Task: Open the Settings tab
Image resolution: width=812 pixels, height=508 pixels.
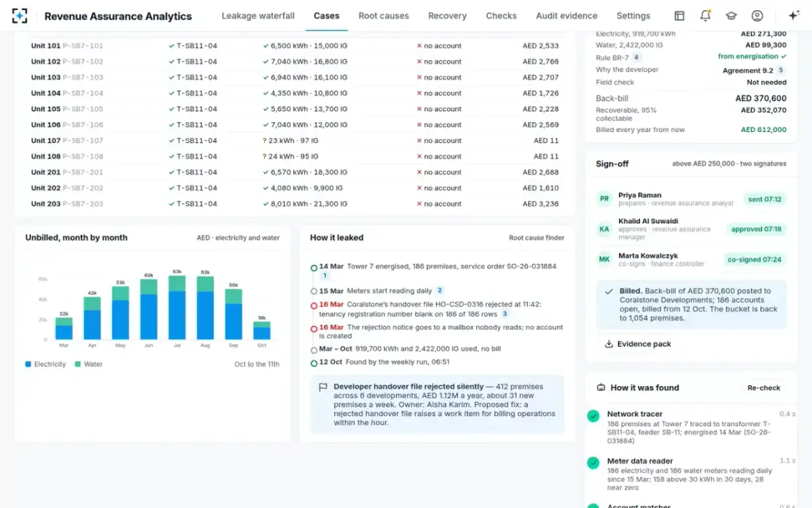Action: click(x=633, y=16)
